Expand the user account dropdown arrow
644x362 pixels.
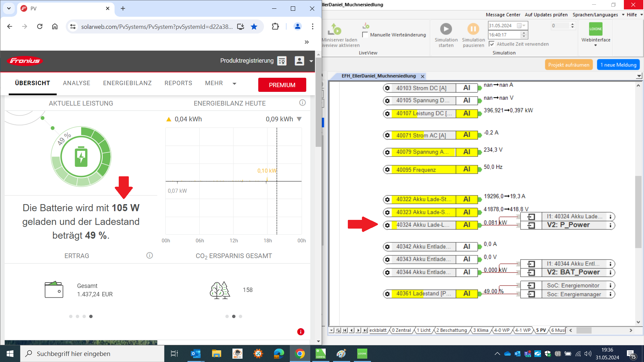(x=311, y=61)
